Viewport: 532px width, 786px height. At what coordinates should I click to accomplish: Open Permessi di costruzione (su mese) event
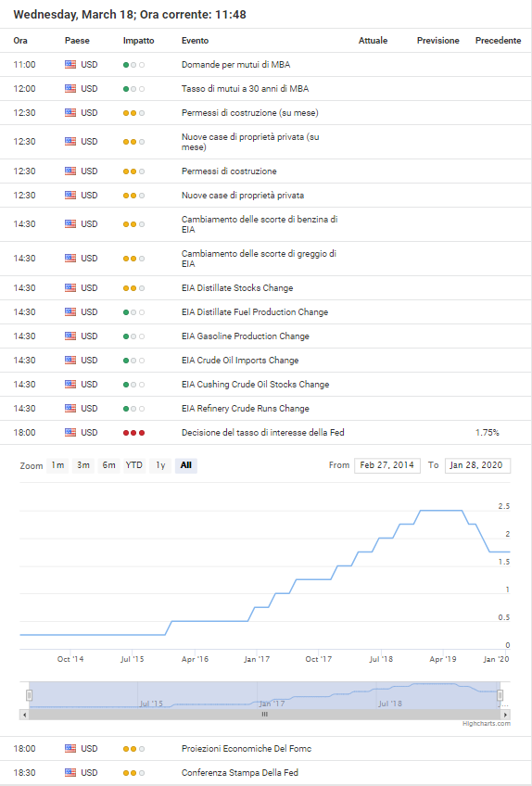pos(249,113)
